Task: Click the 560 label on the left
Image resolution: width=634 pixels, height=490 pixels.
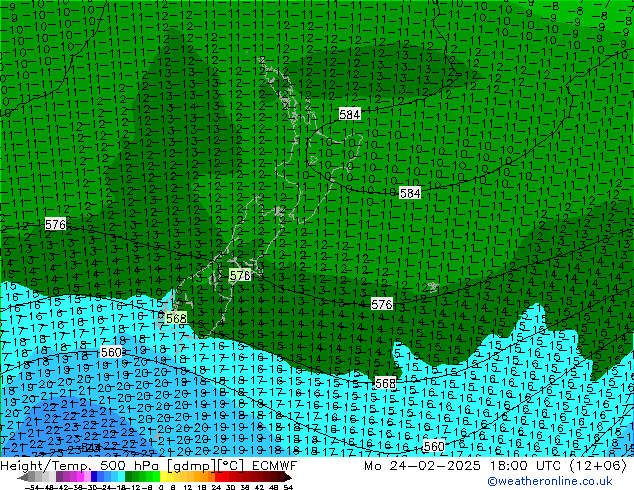Action: tap(111, 352)
